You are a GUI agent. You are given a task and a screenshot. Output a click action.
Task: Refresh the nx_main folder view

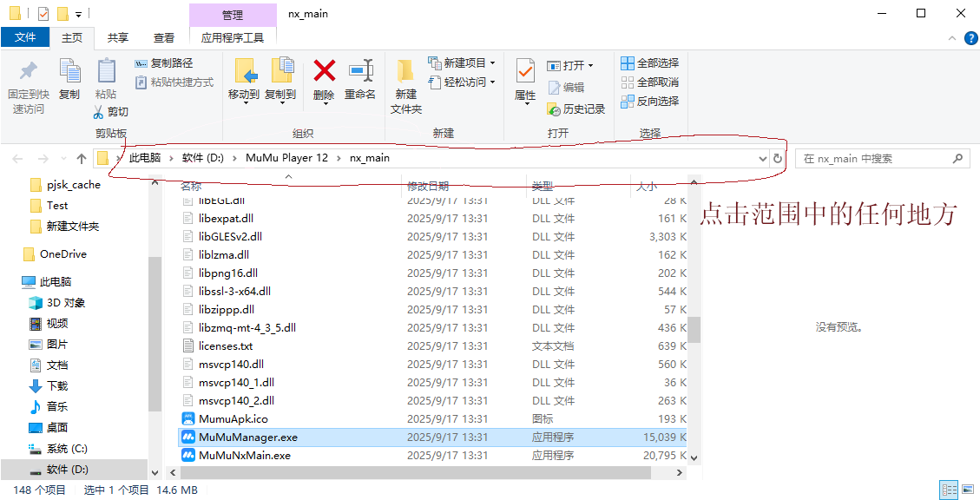click(776, 158)
